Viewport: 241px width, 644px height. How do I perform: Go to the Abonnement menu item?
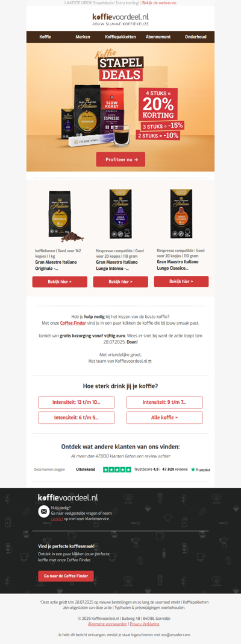(x=158, y=37)
